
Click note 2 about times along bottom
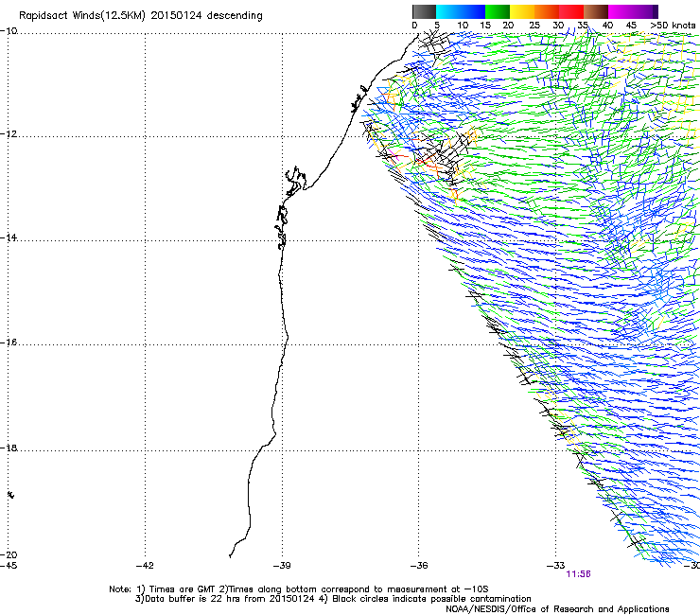point(353,589)
